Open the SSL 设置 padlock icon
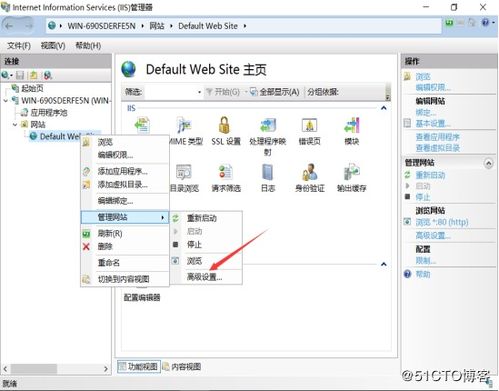Image resolution: width=499 pixels, height=391 pixels. point(224,125)
